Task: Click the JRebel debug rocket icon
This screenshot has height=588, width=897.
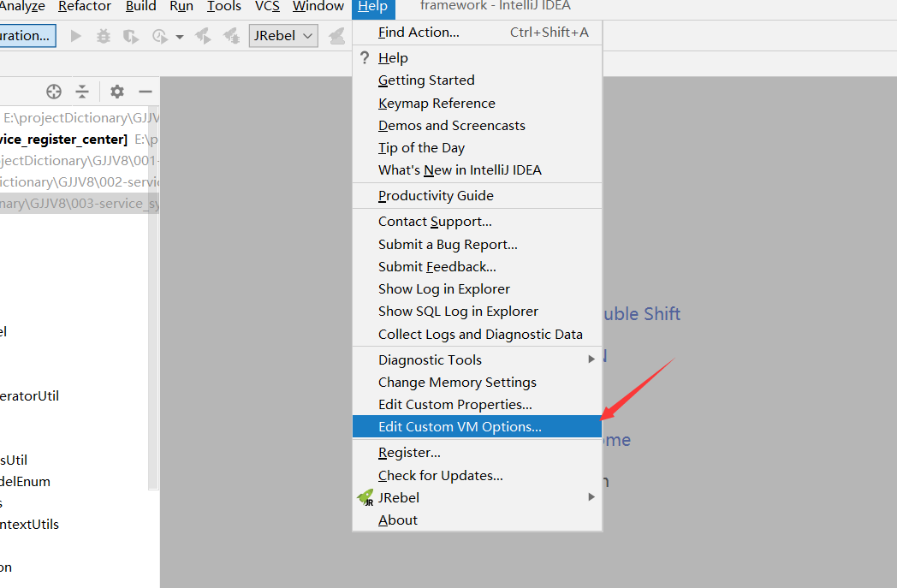Action: pyautogui.click(x=231, y=36)
